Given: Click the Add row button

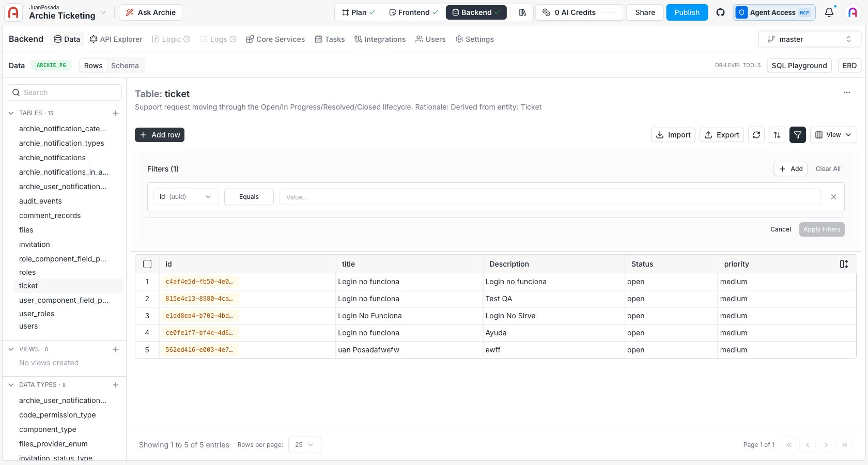Looking at the screenshot, I should [x=160, y=135].
